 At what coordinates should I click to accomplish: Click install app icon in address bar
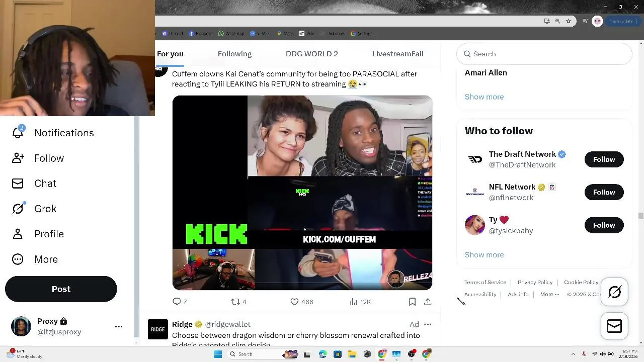click(x=547, y=21)
